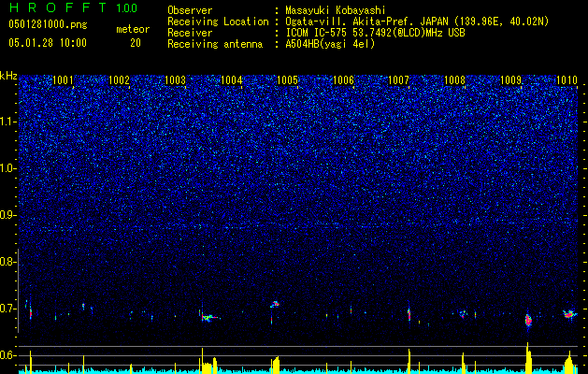Click the red vertical meteor echo below 1007

(409, 314)
